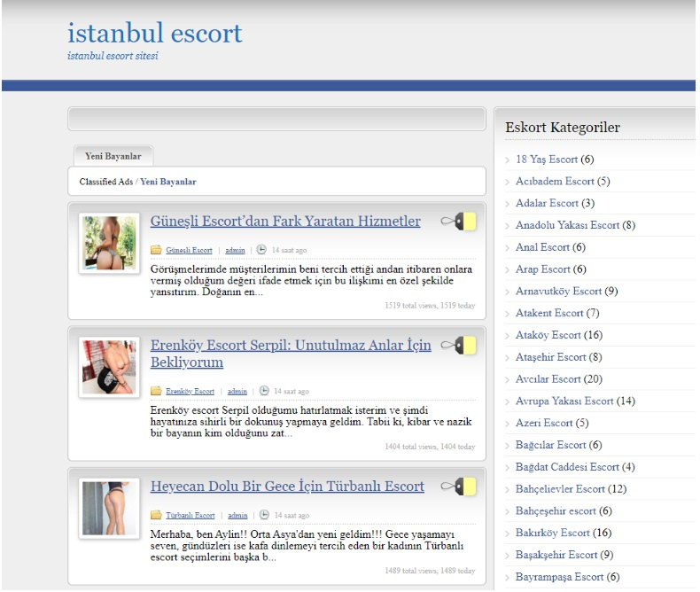
Task: Open the Heyecan Dolu Bir Gece listing title
Action: [x=287, y=487]
